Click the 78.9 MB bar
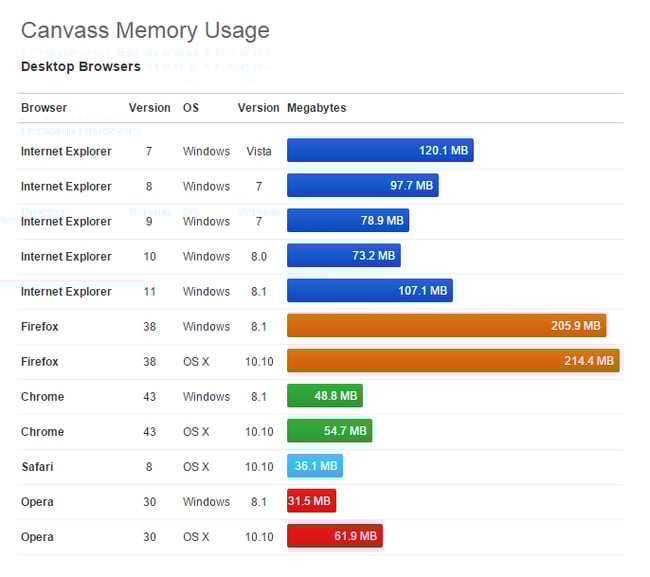The width and height of the screenshot is (650, 577). point(348,220)
